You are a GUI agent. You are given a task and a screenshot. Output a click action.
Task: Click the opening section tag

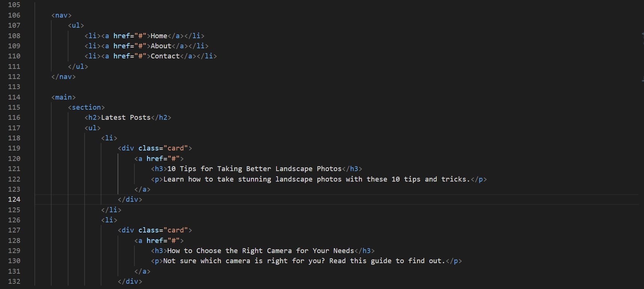point(87,107)
